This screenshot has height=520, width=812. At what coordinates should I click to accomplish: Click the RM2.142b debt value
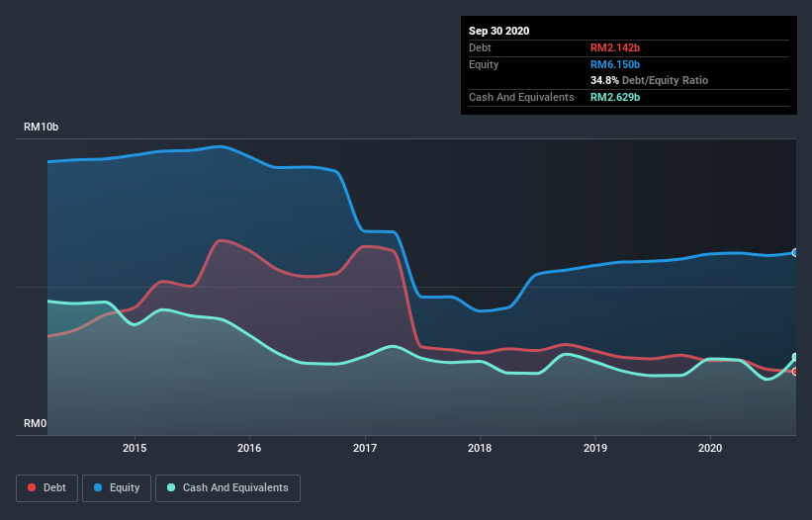615,47
